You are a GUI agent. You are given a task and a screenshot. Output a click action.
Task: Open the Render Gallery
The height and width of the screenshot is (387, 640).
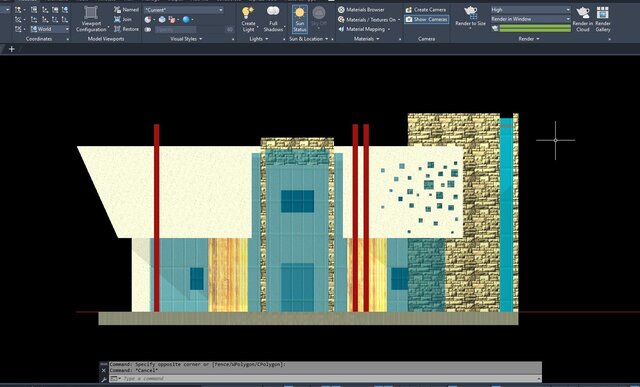click(603, 19)
